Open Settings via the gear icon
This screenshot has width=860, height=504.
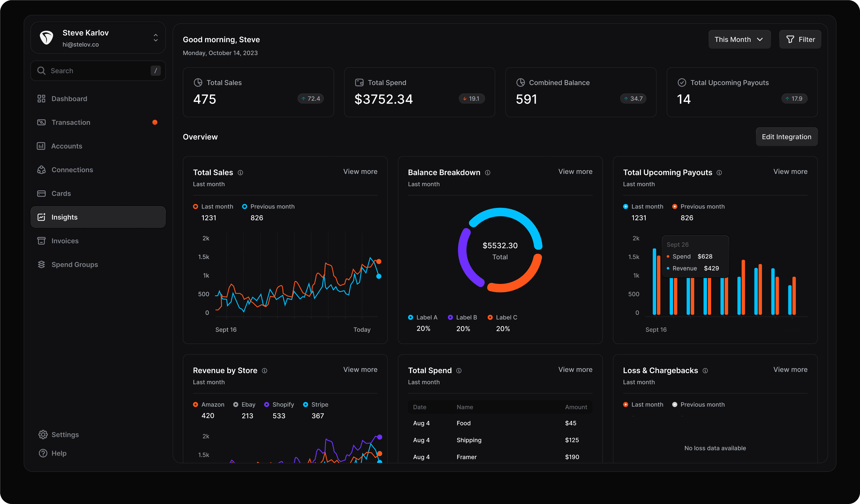click(x=43, y=434)
